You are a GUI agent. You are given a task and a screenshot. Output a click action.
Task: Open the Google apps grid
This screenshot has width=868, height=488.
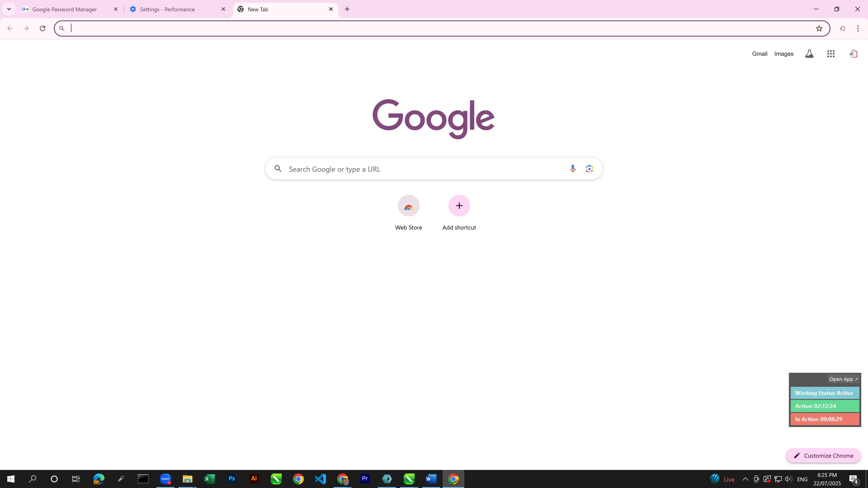click(831, 54)
